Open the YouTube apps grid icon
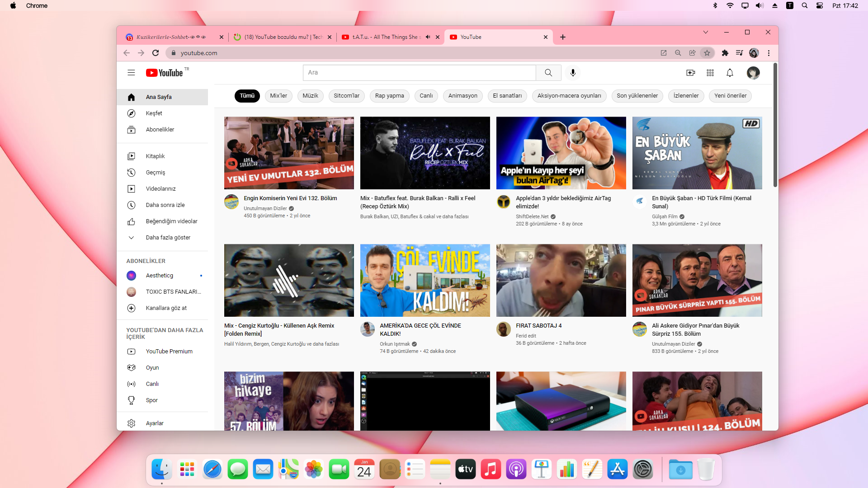868x488 pixels. pyautogui.click(x=710, y=73)
